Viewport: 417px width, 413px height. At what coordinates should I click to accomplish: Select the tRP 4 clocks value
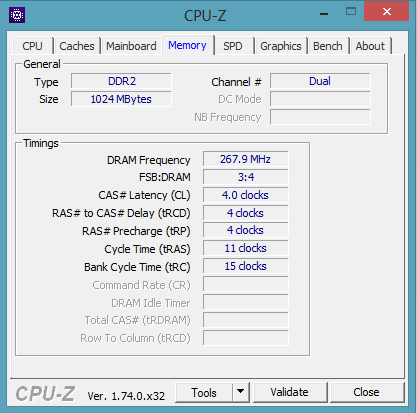(246, 230)
